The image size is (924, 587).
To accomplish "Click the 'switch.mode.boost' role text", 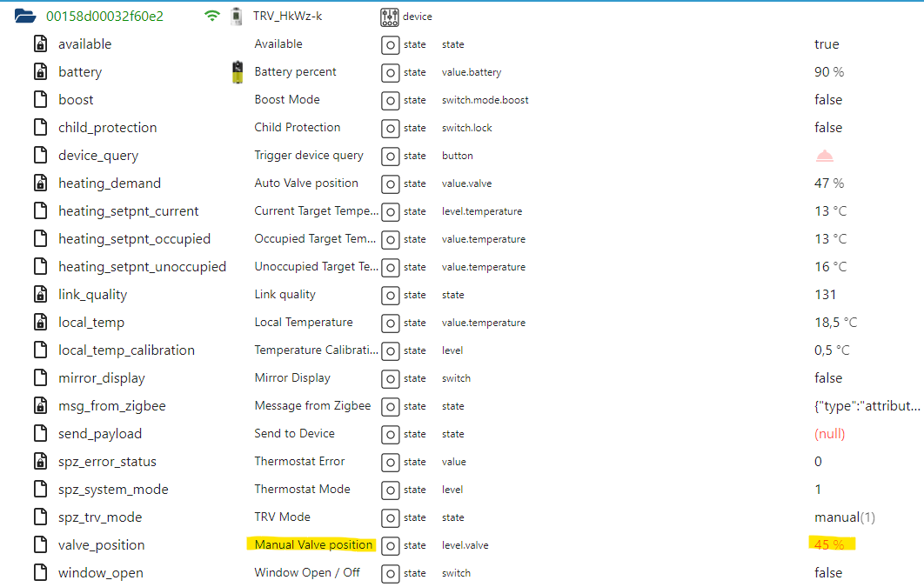I will pos(485,100).
